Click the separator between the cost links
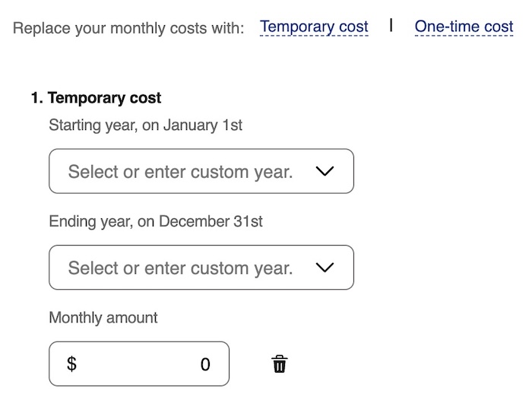Viewport: 532px width, 400px height. (x=391, y=26)
